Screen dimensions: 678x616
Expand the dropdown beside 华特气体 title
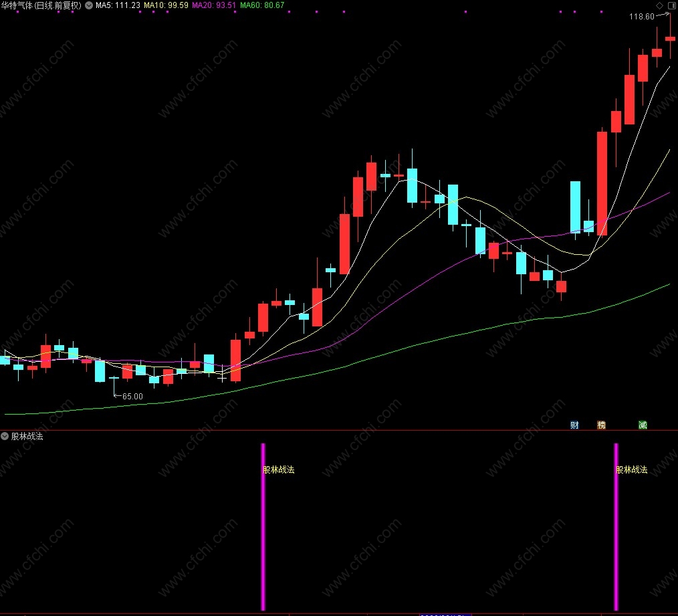tap(89, 5)
